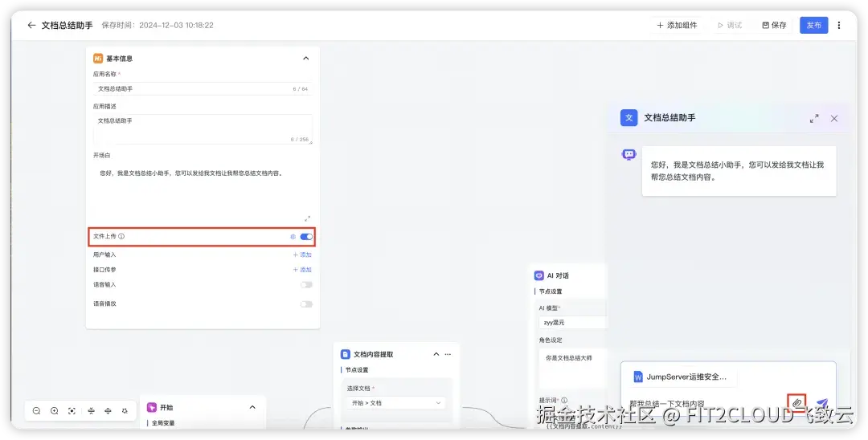Viewport: 868px width, 440px height.
Task: Open the 文档内容提取 node more menu
Action: (448, 354)
